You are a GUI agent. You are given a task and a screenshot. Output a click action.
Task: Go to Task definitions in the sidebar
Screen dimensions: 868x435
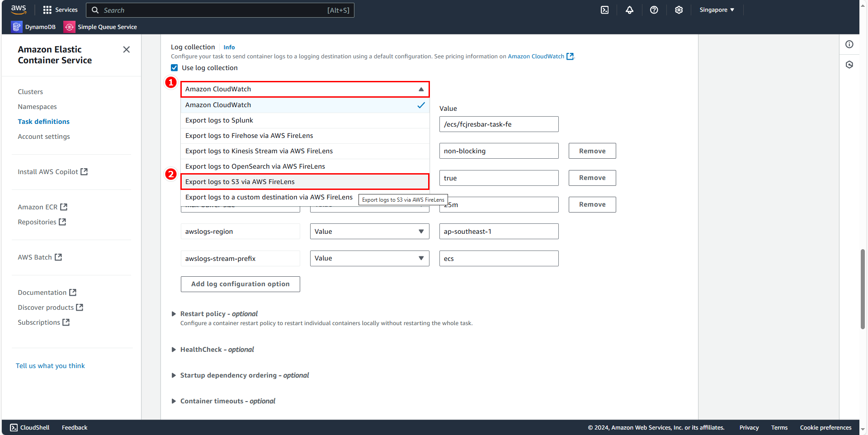point(43,122)
